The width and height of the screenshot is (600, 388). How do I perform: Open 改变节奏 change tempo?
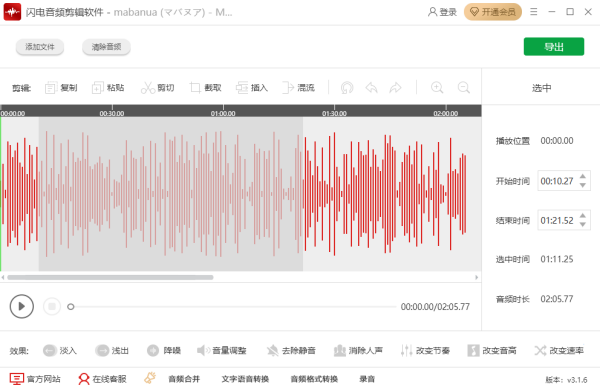(x=425, y=350)
